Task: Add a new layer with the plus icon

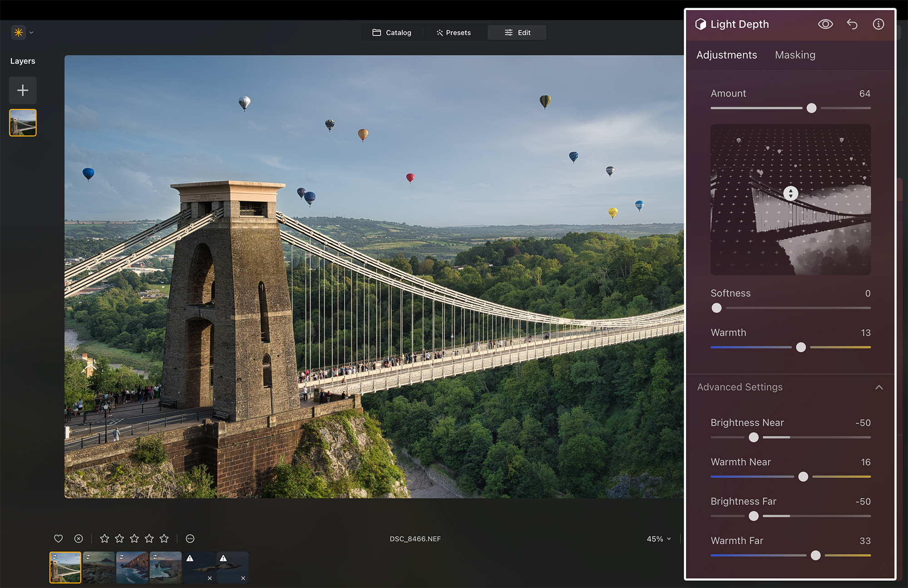Action: 22,90
